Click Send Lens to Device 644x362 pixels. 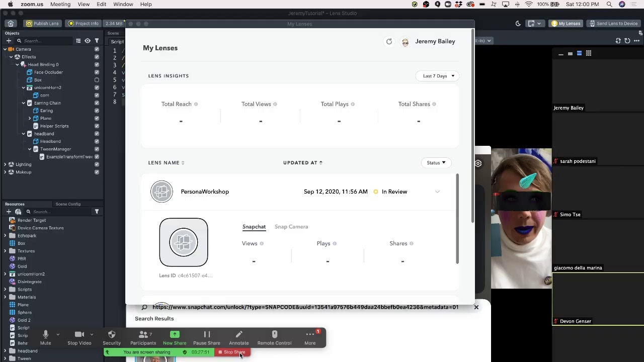point(613,24)
